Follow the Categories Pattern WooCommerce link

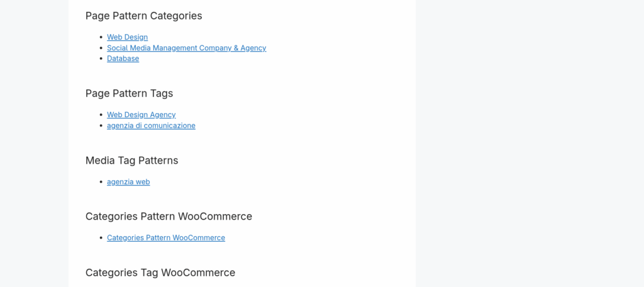[166, 238]
